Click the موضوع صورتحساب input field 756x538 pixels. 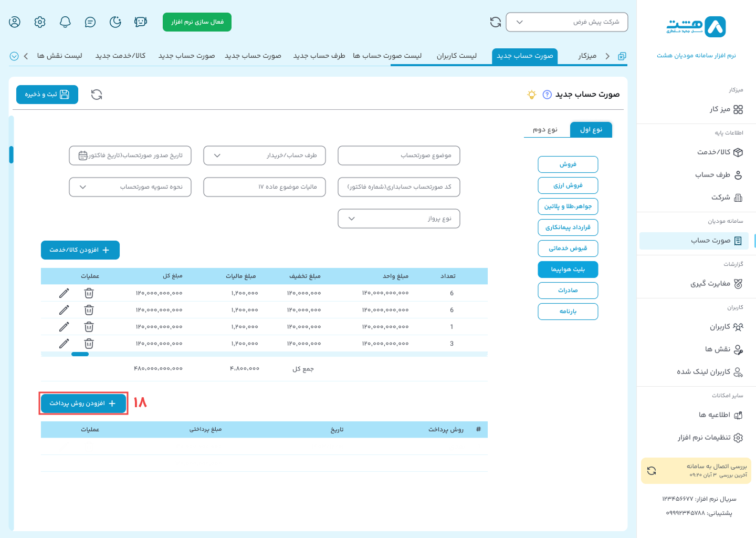399,156
